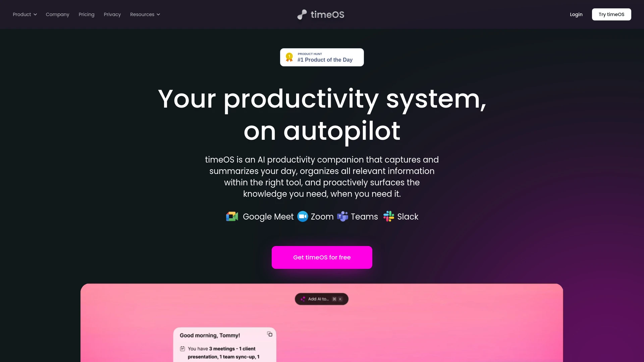Open the Add AI to... expander panel
The height and width of the screenshot is (362, 644).
322,299
